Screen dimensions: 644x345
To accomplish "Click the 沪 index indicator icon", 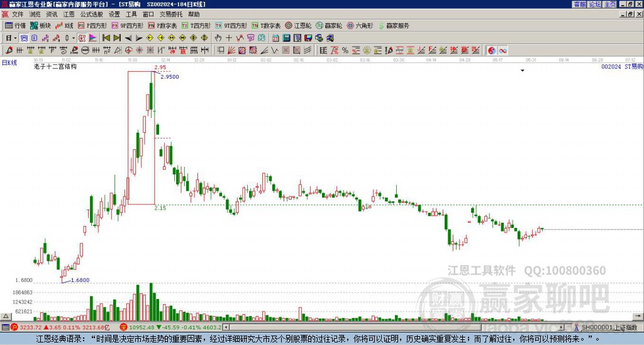I will click(x=14, y=327).
